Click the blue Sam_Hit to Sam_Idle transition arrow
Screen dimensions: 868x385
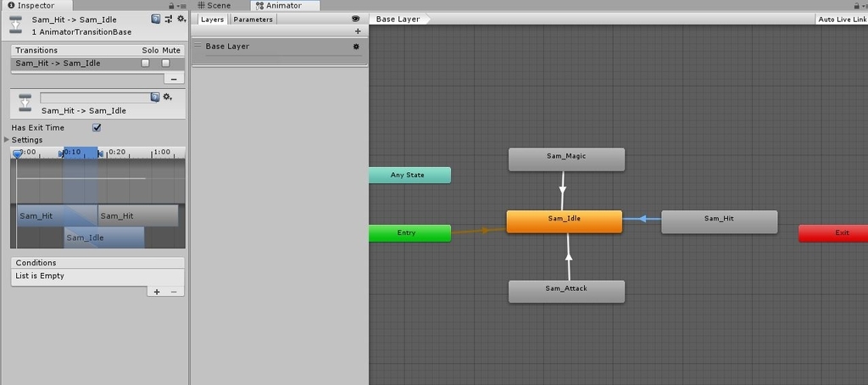pos(643,219)
